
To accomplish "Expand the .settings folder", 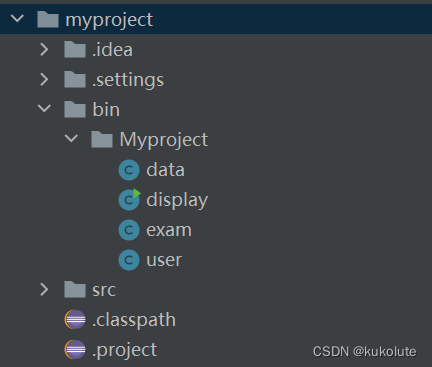I will click(x=44, y=80).
